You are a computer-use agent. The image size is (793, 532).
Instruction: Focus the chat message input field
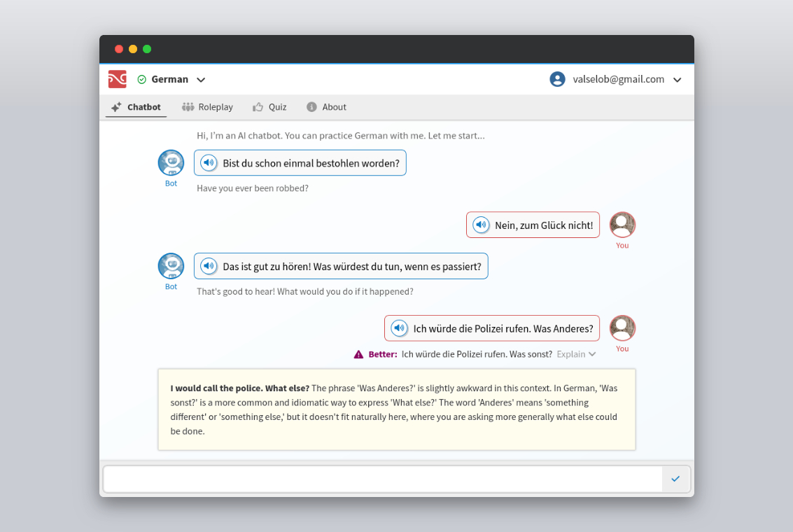(382, 479)
